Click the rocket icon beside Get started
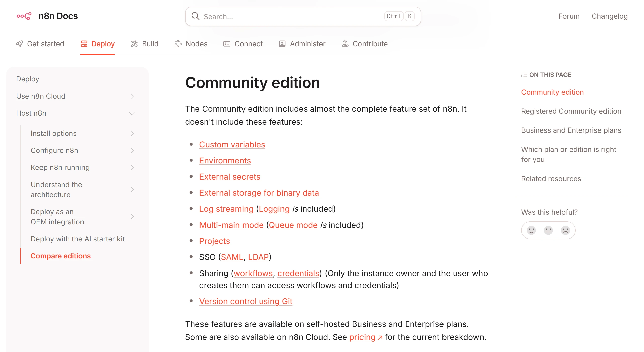 point(19,44)
